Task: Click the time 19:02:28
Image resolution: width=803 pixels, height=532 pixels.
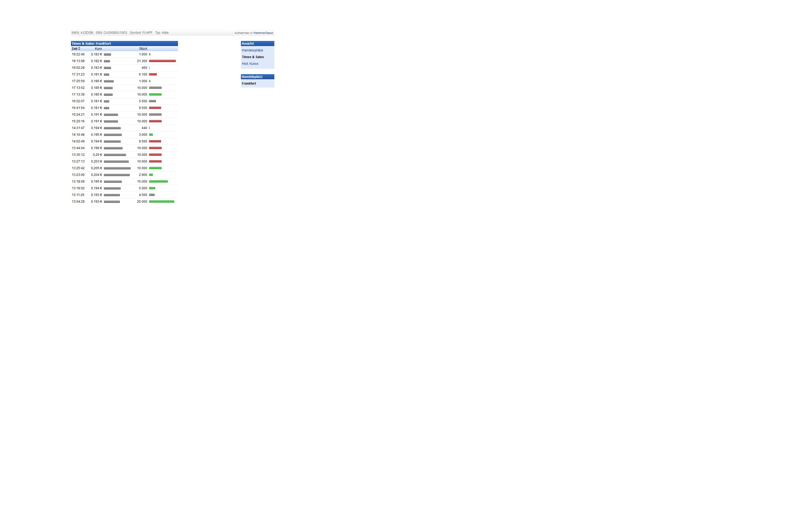Action: click(x=78, y=68)
